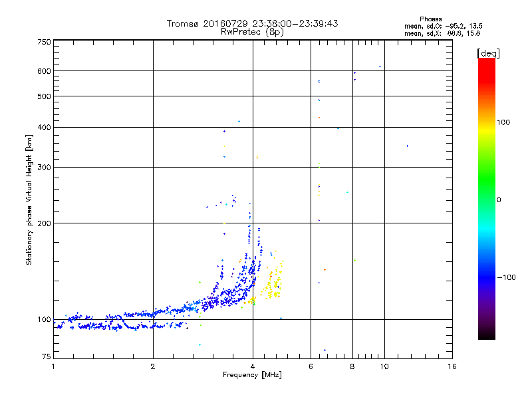Click the y-axis tick label '200'
The image size is (532, 399).
44,223
